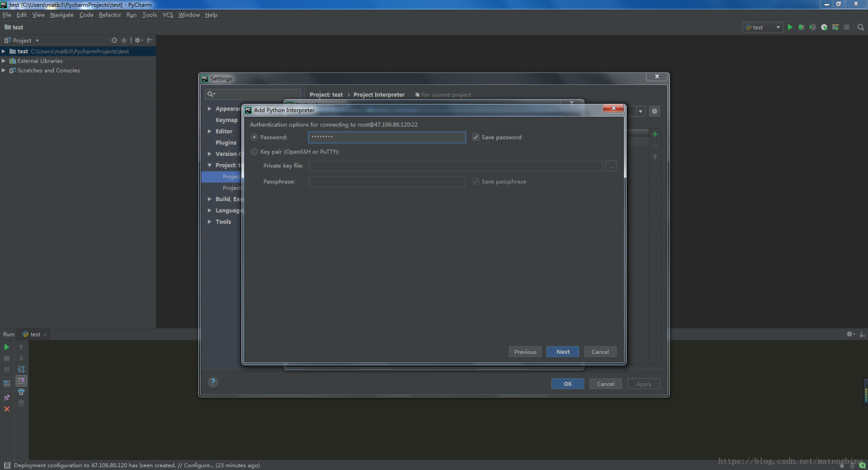
Task: Click the Rerun button in Run panel
Action: tap(7, 347)
